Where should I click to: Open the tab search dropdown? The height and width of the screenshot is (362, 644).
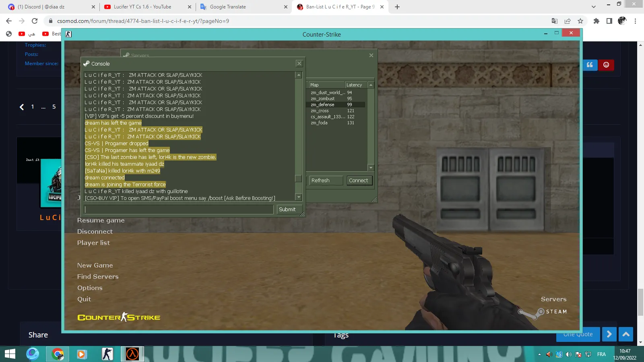(x=593, y=7)
